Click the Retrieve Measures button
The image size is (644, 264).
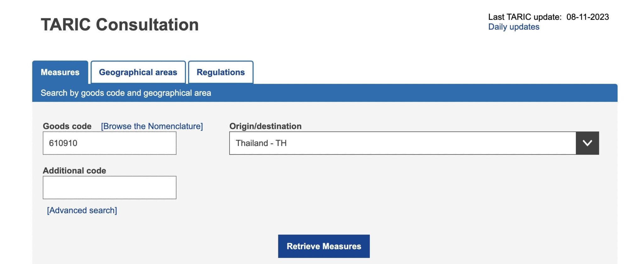point(324,246)
